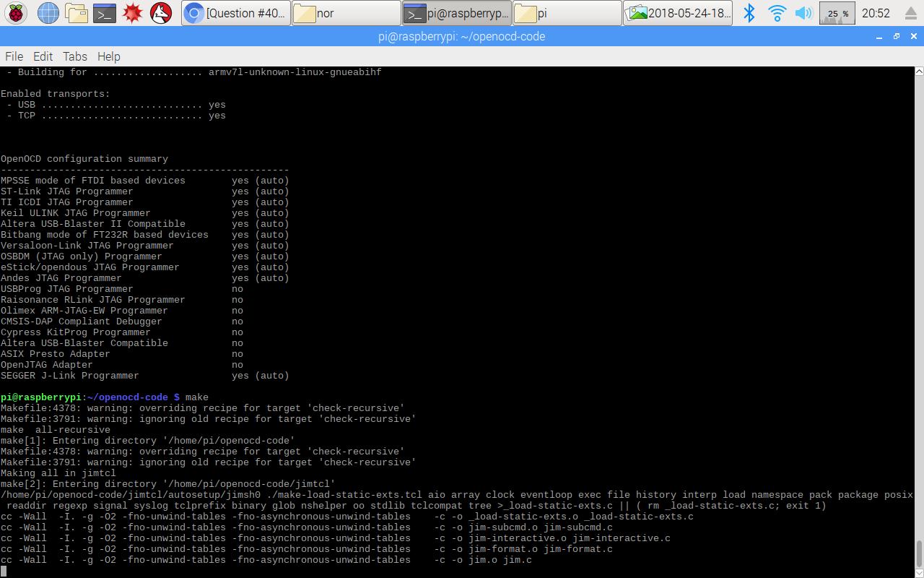The image size is (924, 578).
Task: Click the compile line ending 'jim.o jim.c'
Action: point(266,560)
